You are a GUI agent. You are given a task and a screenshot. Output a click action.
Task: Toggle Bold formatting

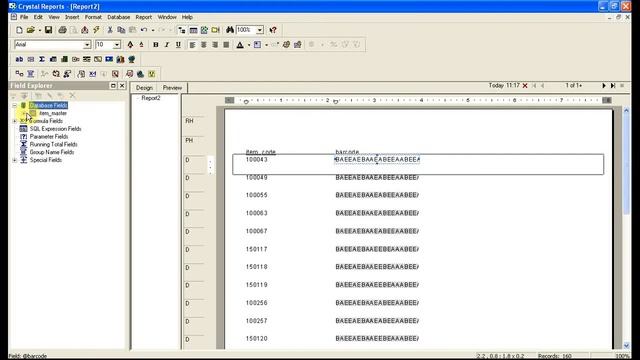tap(156, 44)
